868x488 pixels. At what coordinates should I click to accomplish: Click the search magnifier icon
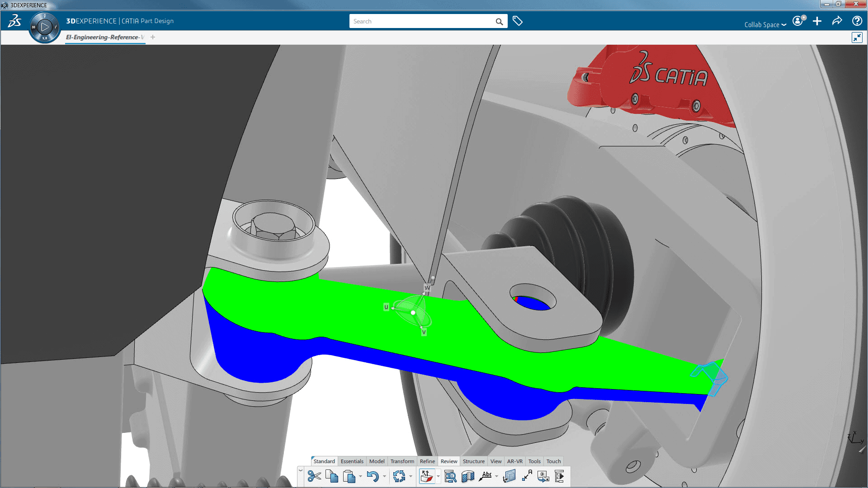499,21
